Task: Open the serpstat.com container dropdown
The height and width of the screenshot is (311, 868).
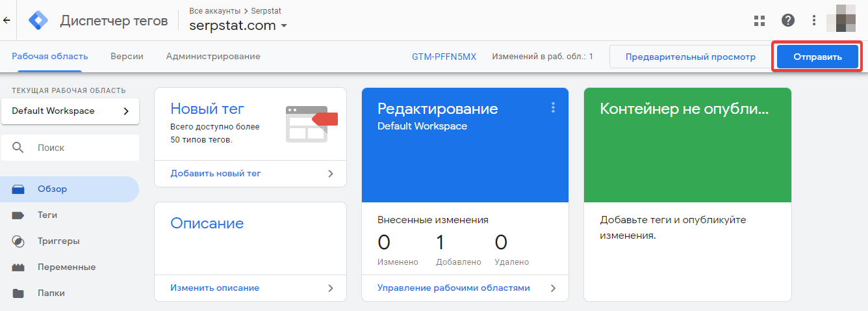Action: tap(238, 26)
